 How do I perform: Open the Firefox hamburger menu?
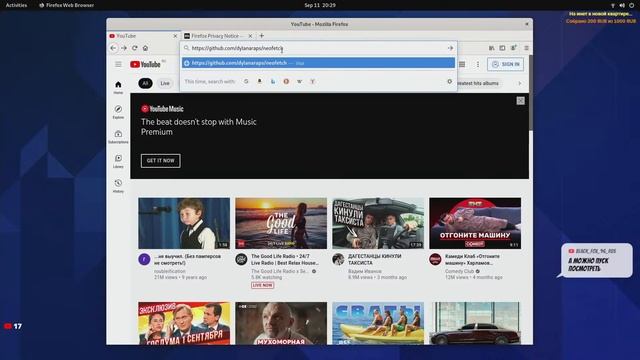coord(526,48)
